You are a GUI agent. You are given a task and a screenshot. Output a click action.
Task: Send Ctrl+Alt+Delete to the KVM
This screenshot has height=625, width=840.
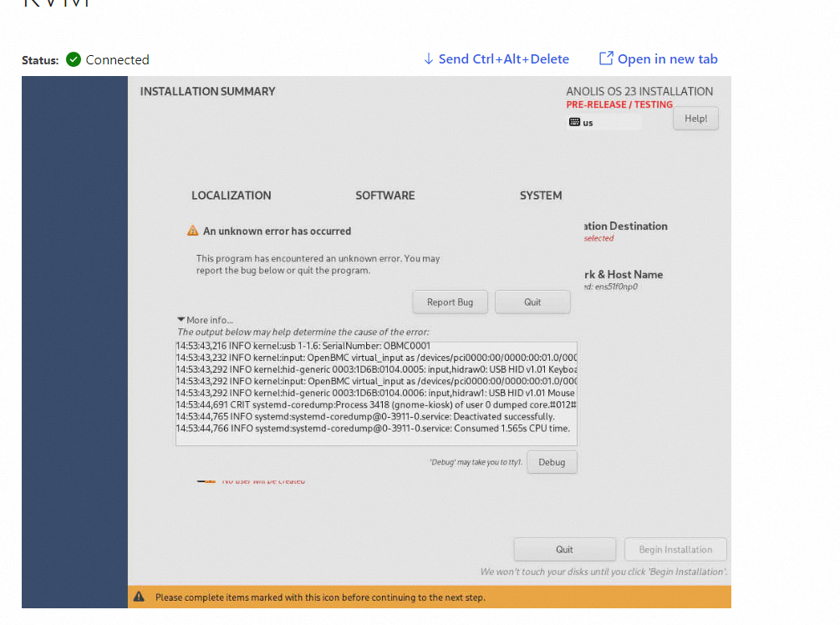503,58
